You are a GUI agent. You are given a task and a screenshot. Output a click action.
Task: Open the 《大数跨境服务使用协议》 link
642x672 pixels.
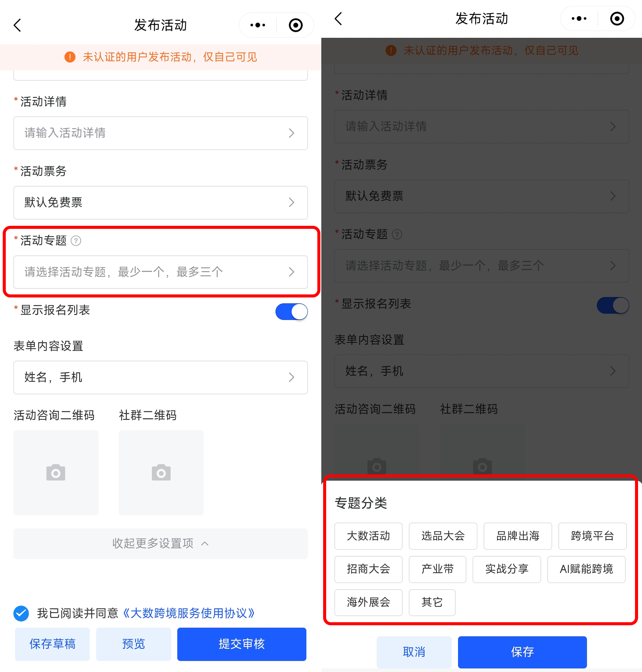pyautogui.click(x=189, y=613)
